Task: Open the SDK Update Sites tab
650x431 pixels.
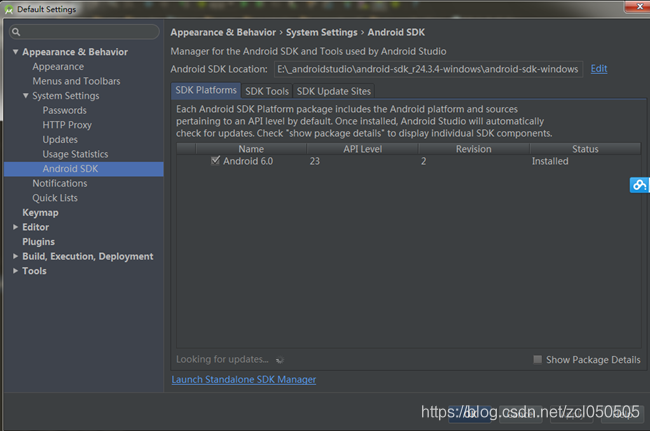Action: (334, 91)
